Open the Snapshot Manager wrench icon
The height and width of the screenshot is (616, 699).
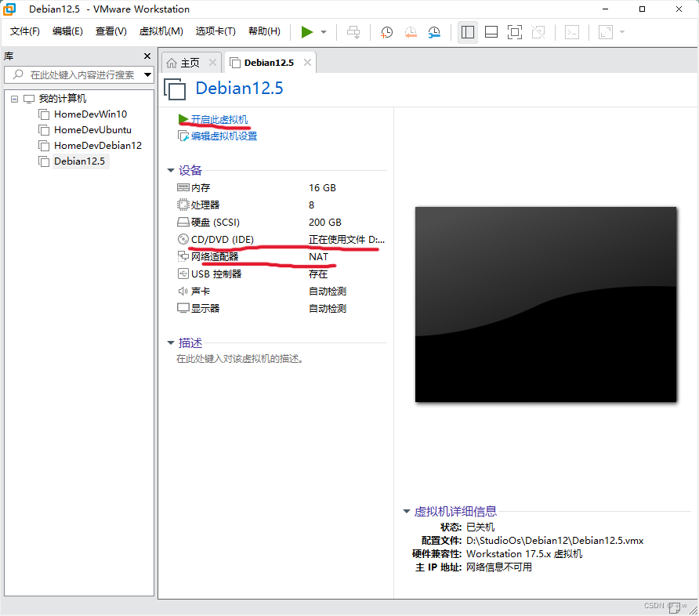click(433, 32)
